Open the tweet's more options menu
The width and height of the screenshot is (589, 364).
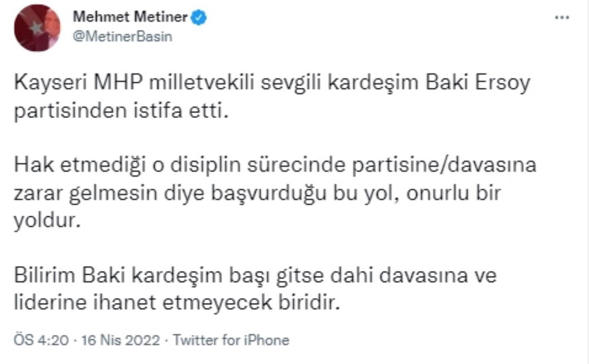(562, 17)
